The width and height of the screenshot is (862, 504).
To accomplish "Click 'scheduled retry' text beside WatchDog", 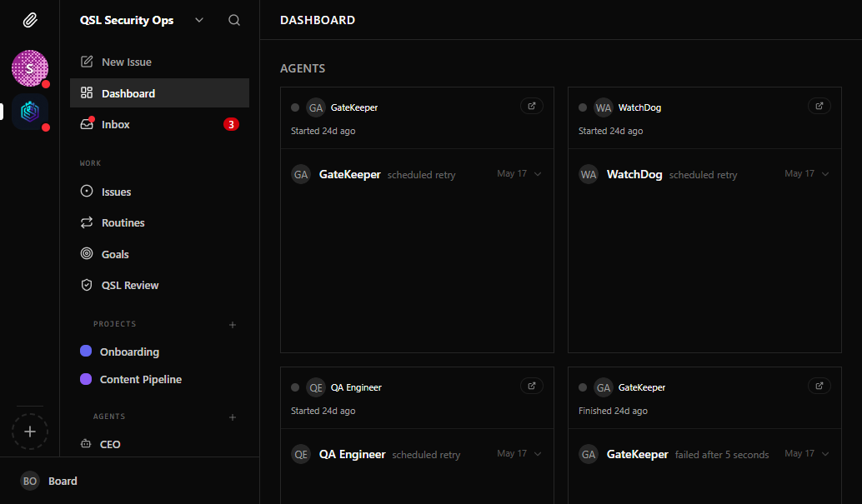I will click(703, 175).
